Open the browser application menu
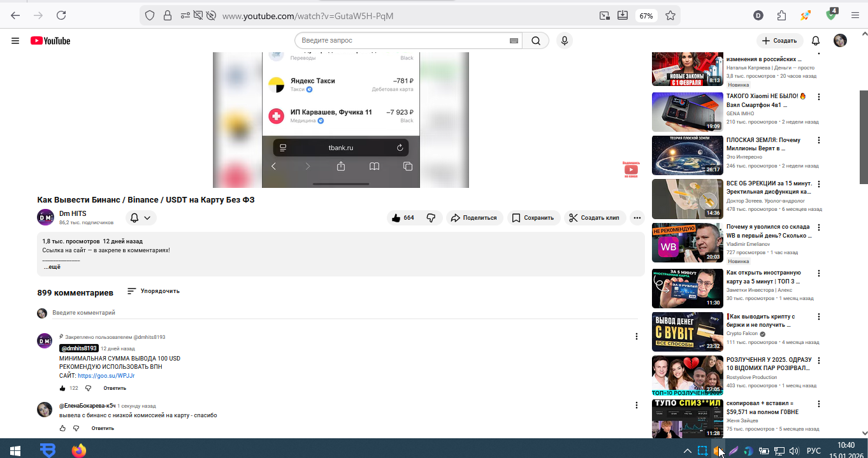 pyautogui.click(x=855, y=15)
